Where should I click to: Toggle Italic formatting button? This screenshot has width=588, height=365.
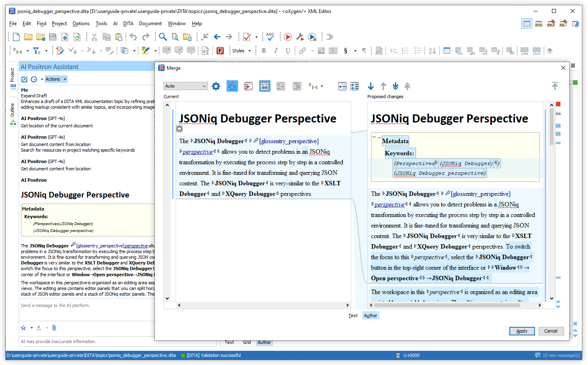276,51
